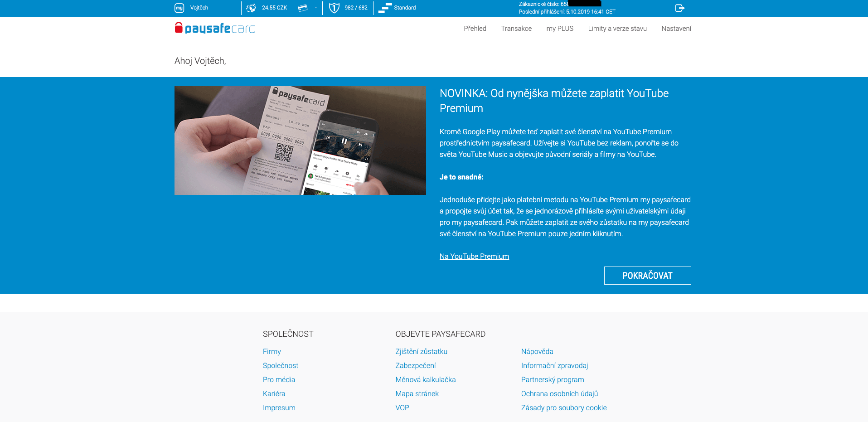868x422 pixels.
Task: Click the OBJEVTE PAYSAFECARD heading
Action: pos(440,334)
